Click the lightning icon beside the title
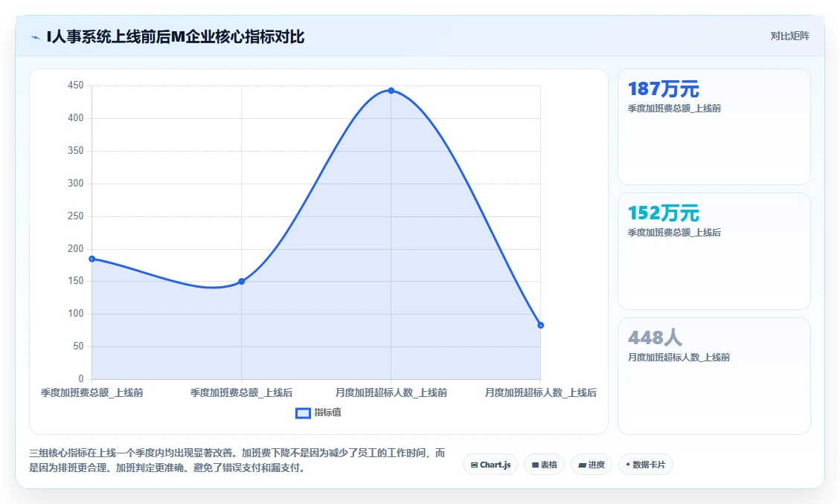The width and height of the screenshot is (840, 504). [x=36, y=37]
